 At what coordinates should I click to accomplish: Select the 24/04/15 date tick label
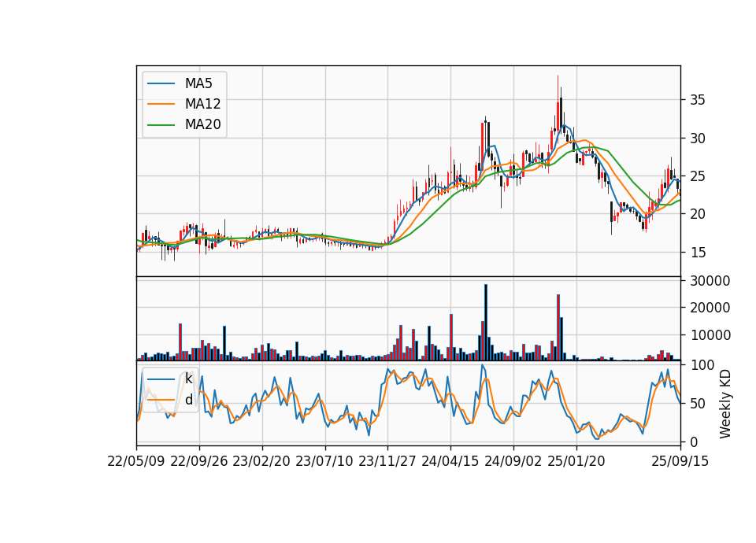(x=450, y=461)
